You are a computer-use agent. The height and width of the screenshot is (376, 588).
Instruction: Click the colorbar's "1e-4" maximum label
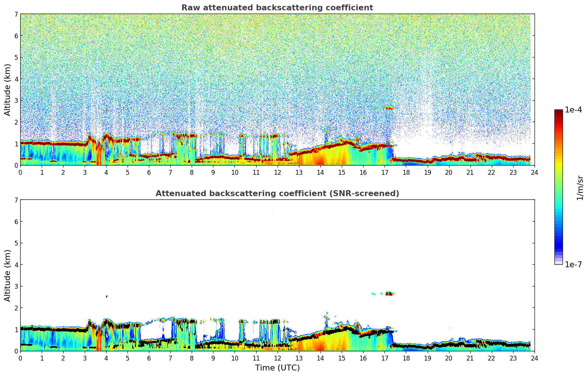click(x=573, y=110)
